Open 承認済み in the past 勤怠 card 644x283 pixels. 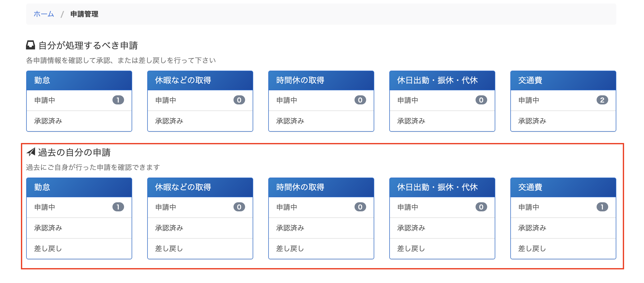[48, 228]
